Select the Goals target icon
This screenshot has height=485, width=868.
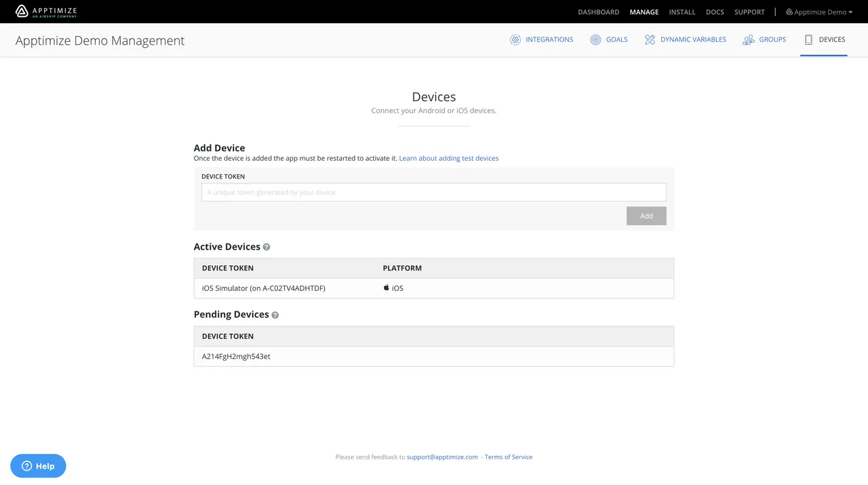pyautogui.click(x=595, y=40)
